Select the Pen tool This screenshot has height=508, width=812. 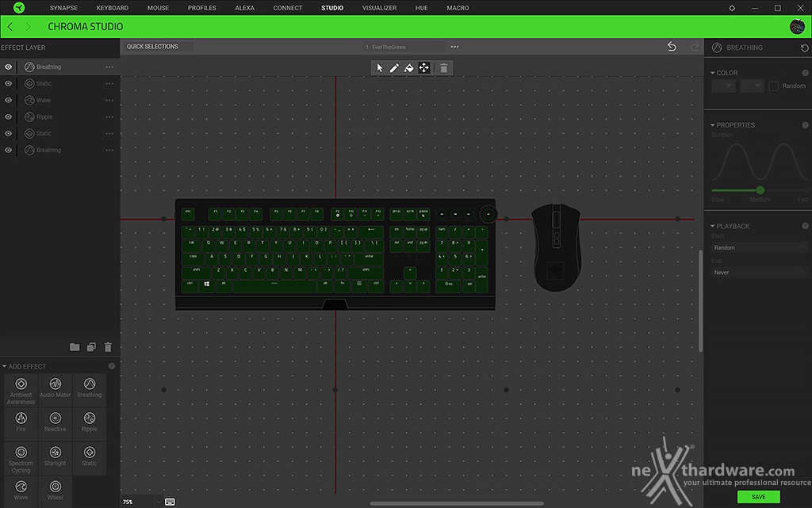pos(394,68)
